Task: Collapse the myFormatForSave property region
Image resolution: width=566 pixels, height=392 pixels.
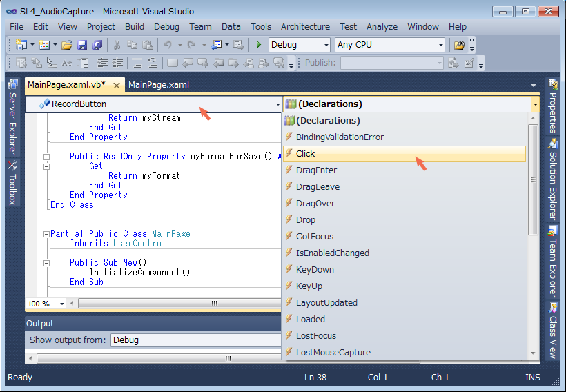Action: [x=46, y=157]
